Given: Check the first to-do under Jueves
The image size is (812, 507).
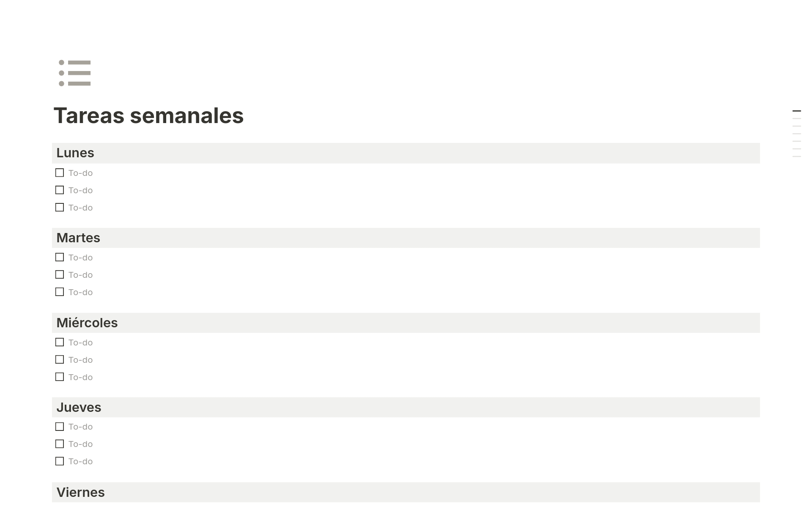Looking at the screenshot, I should pyautogui.click(x=59, y=427).
